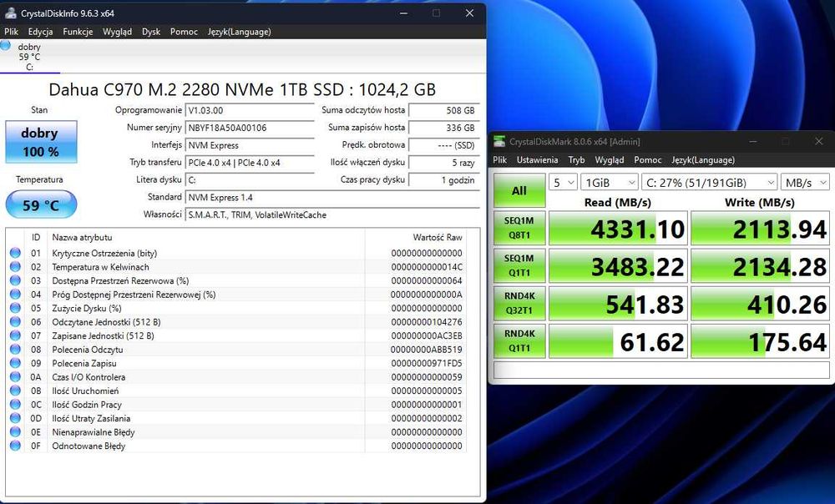835x504 pixels.
Task: Click the Tryb transferu field PCIe 4.0 x4
Action: [x=250, y=163]
